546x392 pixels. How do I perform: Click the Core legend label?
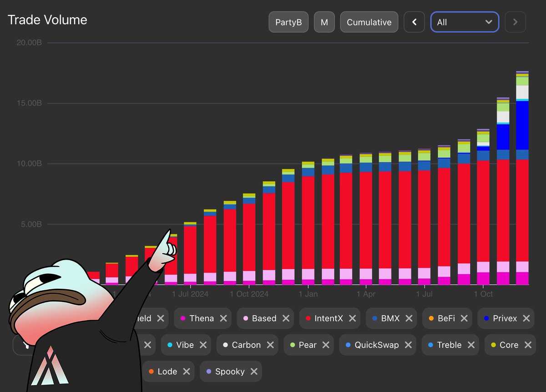click(509, 345)
